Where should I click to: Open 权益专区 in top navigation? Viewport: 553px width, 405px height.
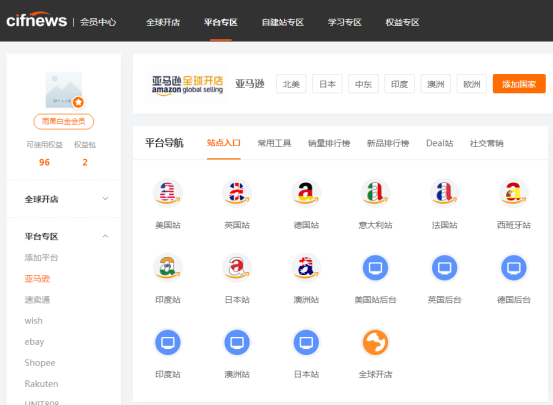coord(402,22)
